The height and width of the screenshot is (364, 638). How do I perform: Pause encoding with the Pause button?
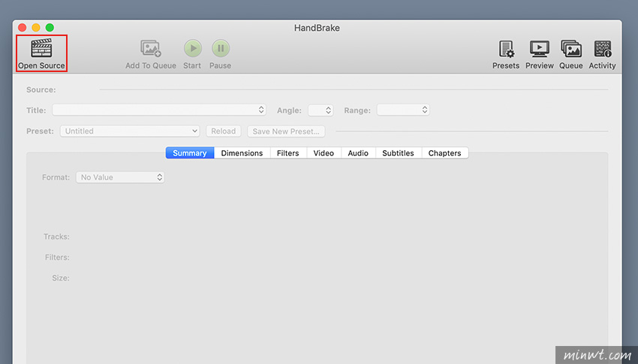[x=221, y=48]
